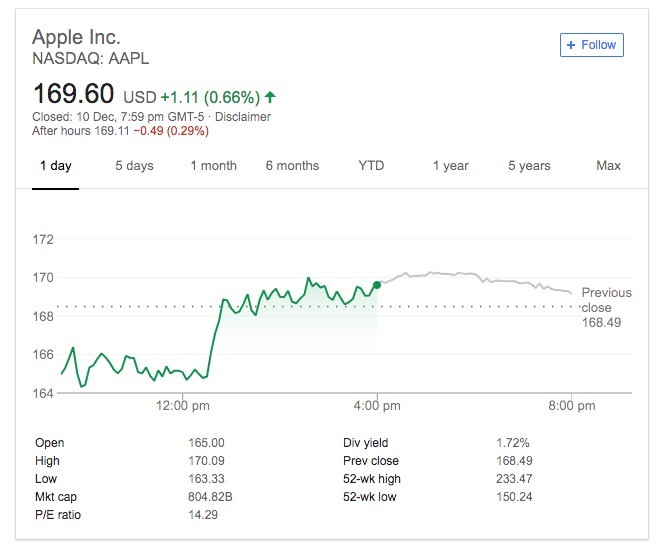Click the plus icon on Follow

(x=571, y=45)
